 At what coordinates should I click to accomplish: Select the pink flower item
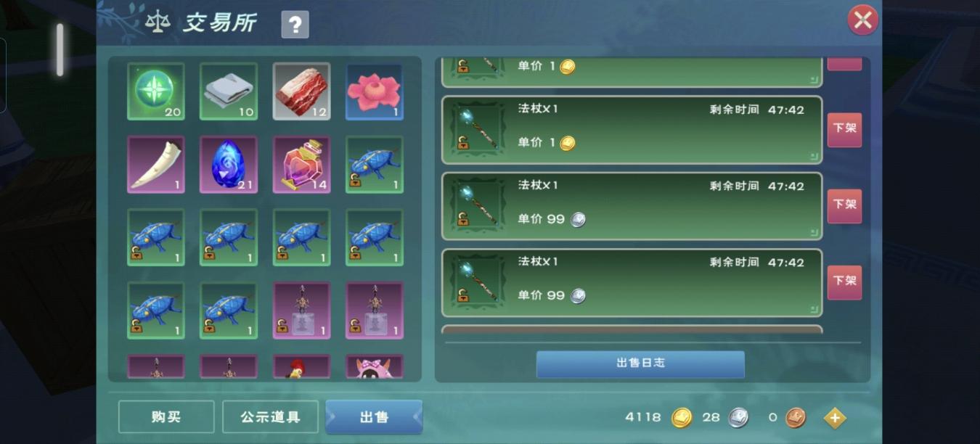(x=375, y=91)
